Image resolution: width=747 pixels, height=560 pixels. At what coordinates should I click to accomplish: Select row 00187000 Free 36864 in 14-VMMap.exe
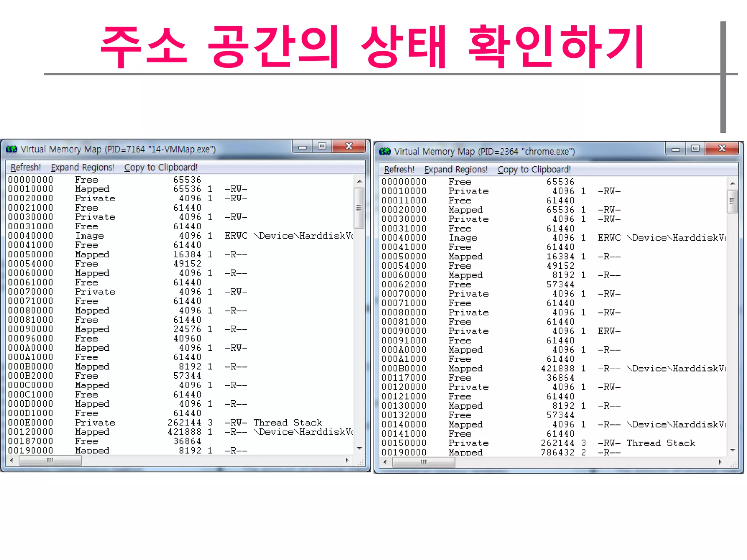pos(181,442)
